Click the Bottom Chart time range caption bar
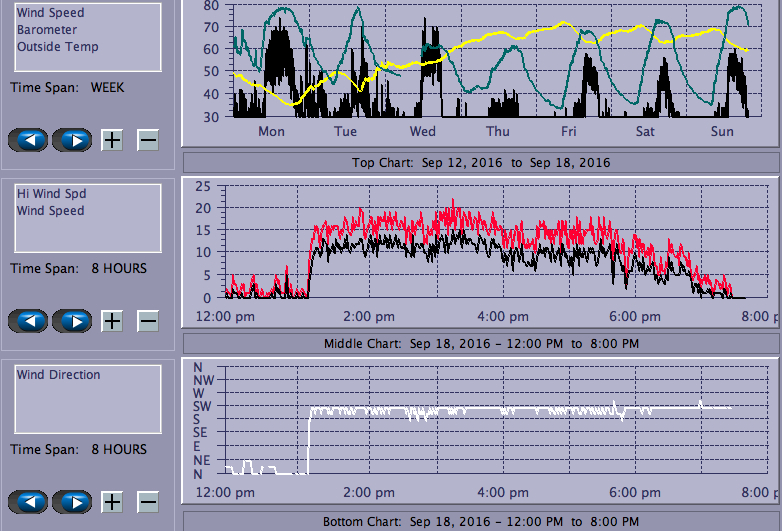The height and width of the screenshot is (531, 782). click(480, 522)
